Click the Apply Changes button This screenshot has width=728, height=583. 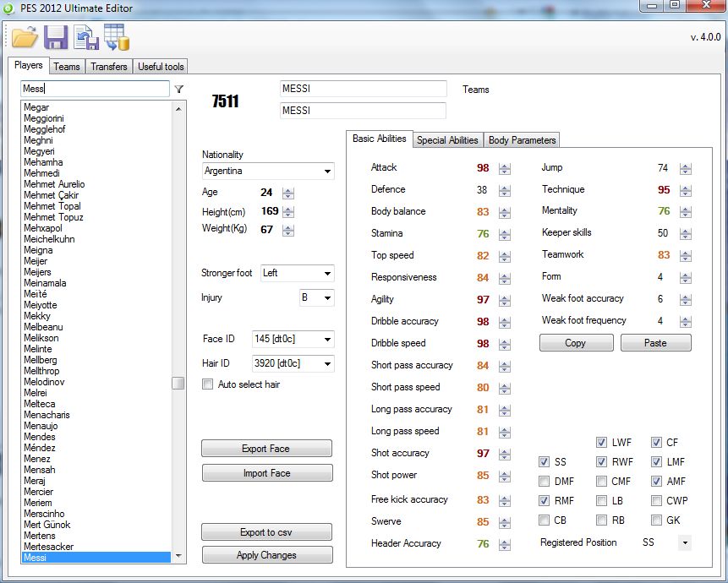click(x=267, y=555)
